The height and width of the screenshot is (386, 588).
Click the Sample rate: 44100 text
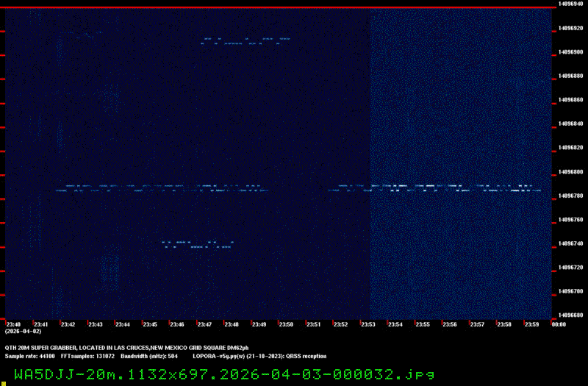coord(30,356)
